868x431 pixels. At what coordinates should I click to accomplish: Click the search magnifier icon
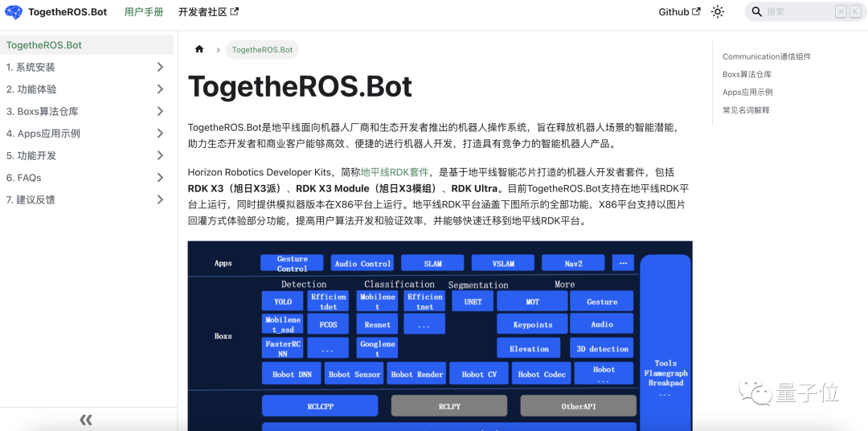(x=757, y=11)
